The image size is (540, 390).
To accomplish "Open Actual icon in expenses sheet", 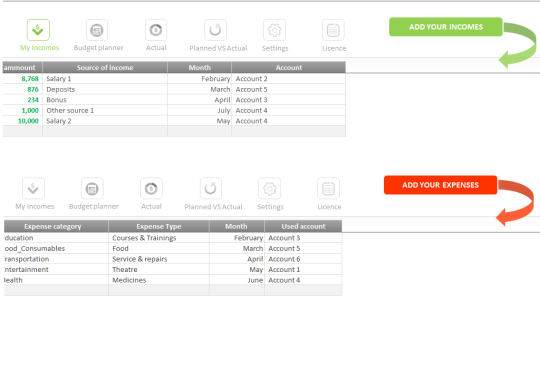I will (x=151, y=188).
